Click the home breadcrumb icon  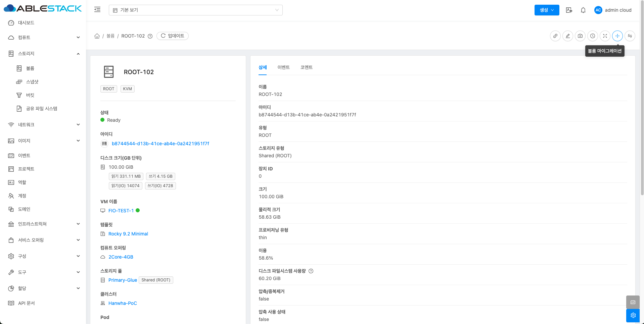coord(97,36)
